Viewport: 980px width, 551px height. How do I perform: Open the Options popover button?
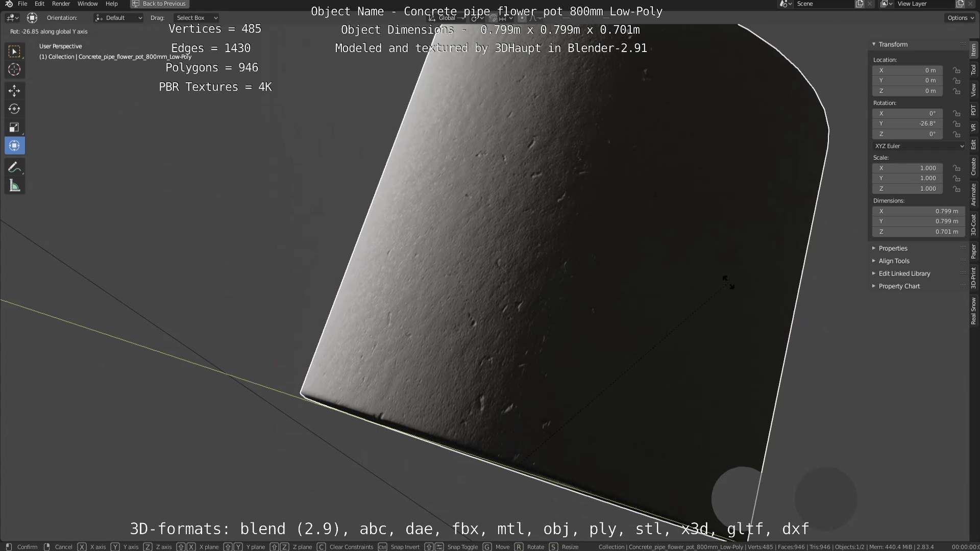click(961, 18)
